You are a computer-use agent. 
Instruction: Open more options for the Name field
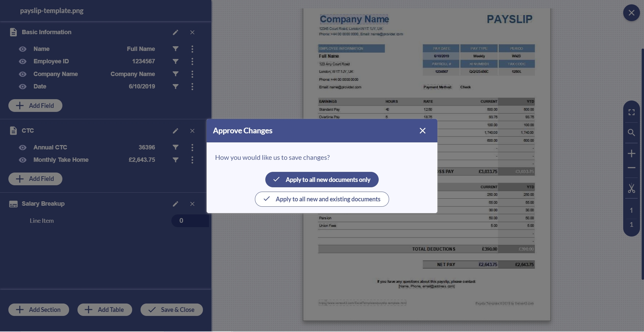[x=192, y=49]
